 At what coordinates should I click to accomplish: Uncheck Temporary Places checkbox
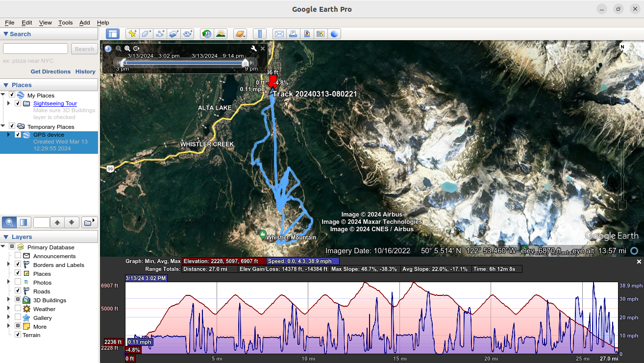point(12,126)
